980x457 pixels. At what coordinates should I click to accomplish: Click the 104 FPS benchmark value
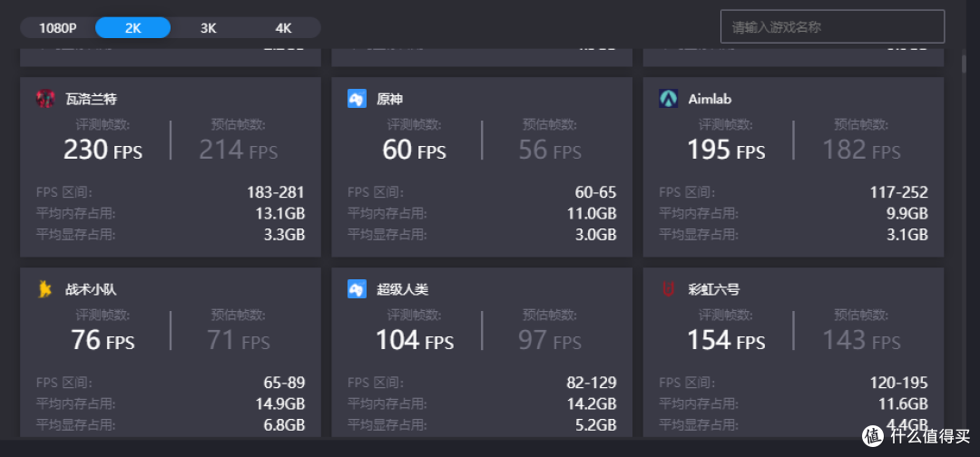coord(415,341)
